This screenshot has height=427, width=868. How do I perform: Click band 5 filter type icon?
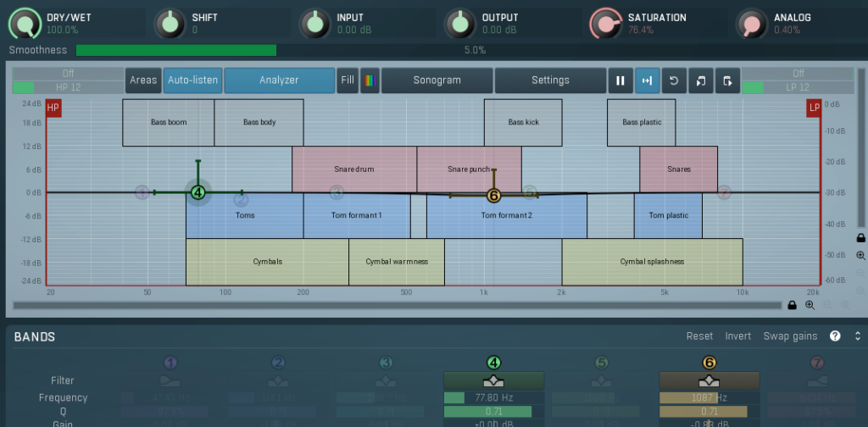(601, 380)
